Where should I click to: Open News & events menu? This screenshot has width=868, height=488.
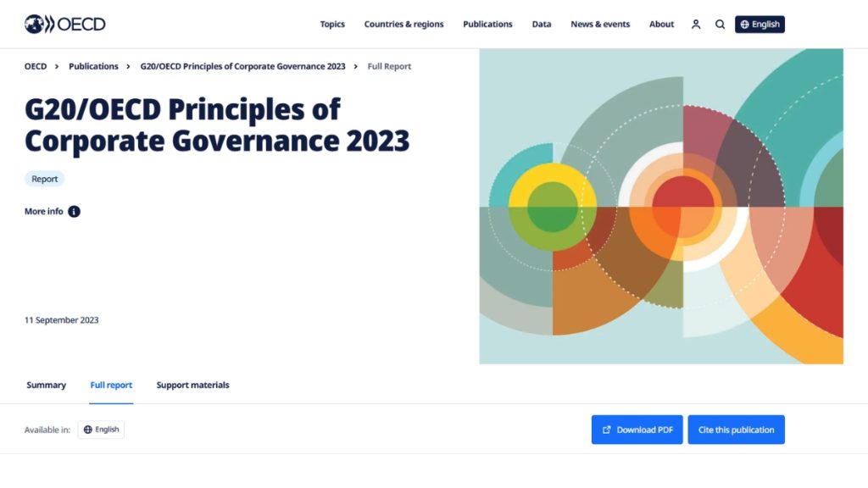[x=600, y=25]
